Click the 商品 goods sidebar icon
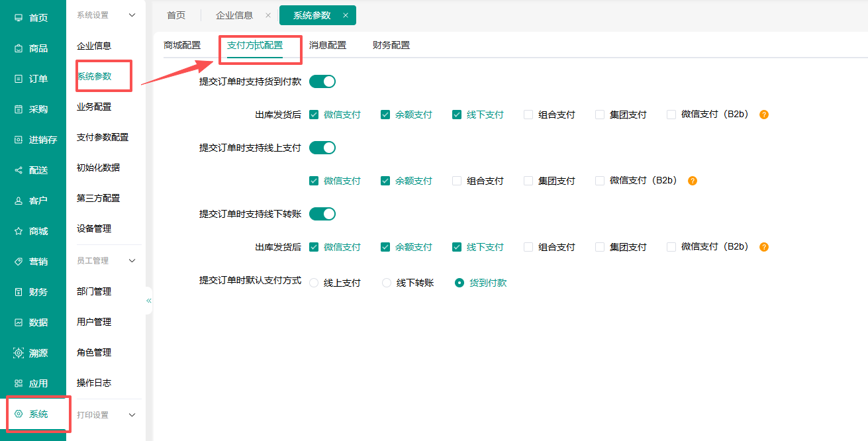Viewport: 868px width, 441px height. pos(19,48)
